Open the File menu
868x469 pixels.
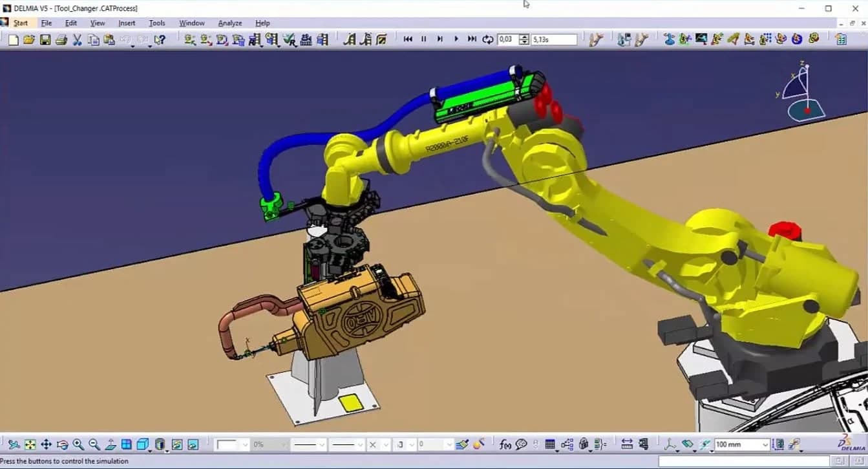(47, 23)
